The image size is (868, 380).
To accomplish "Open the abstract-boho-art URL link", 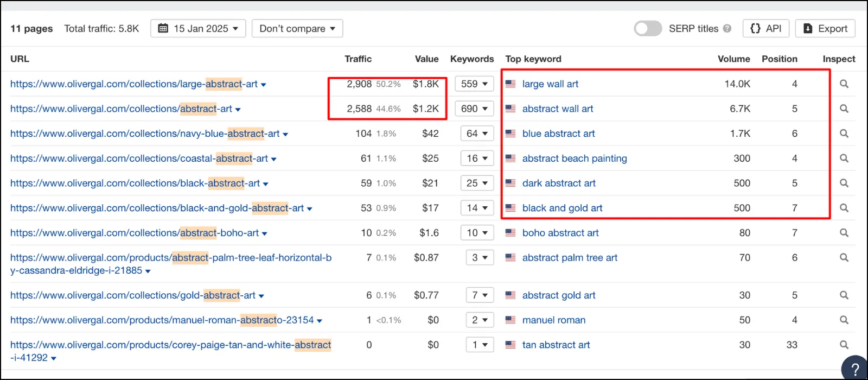I will [x=135, y=233].
